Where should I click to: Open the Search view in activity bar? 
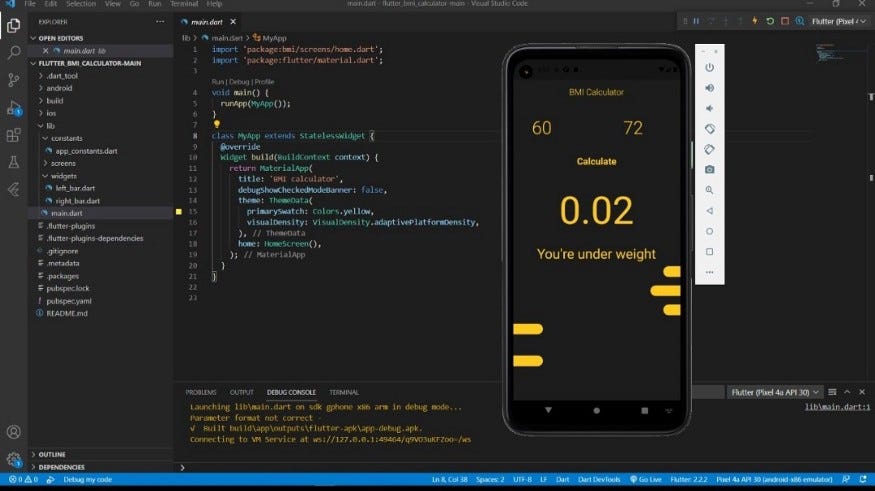click(13, 52)
